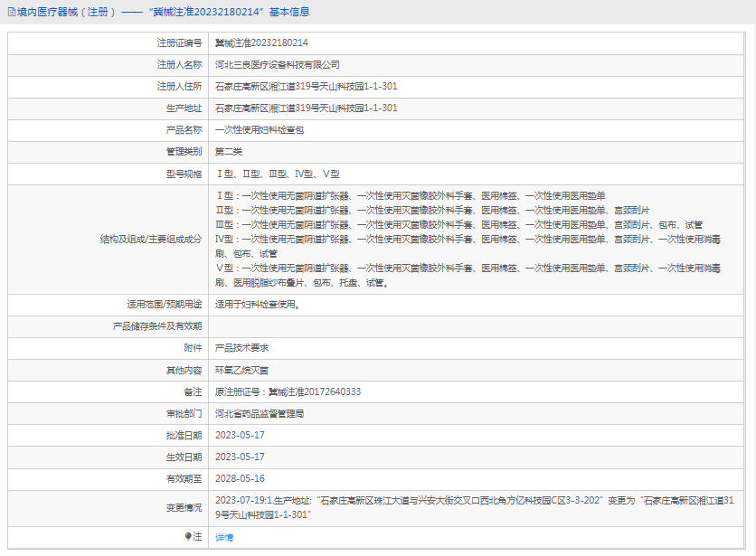Select company name 河北三良医疗设备科技有限公司
This screenshot has width=756, height=556.
(278, 64)
